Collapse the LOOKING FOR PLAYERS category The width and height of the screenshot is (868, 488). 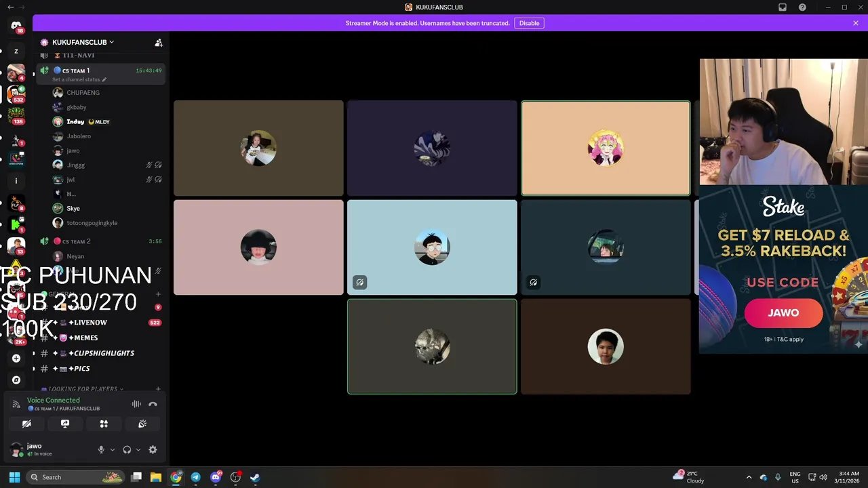click(x=82, y=389)
